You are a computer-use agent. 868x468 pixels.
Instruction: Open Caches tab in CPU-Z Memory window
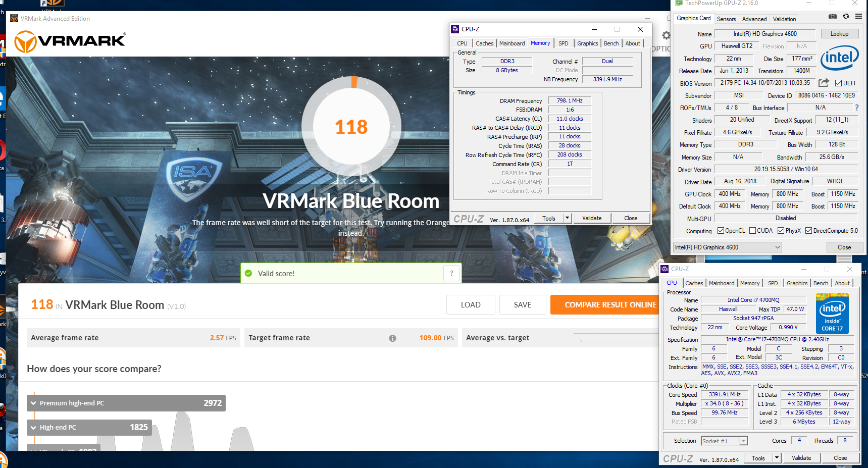[x=485, y=43]
